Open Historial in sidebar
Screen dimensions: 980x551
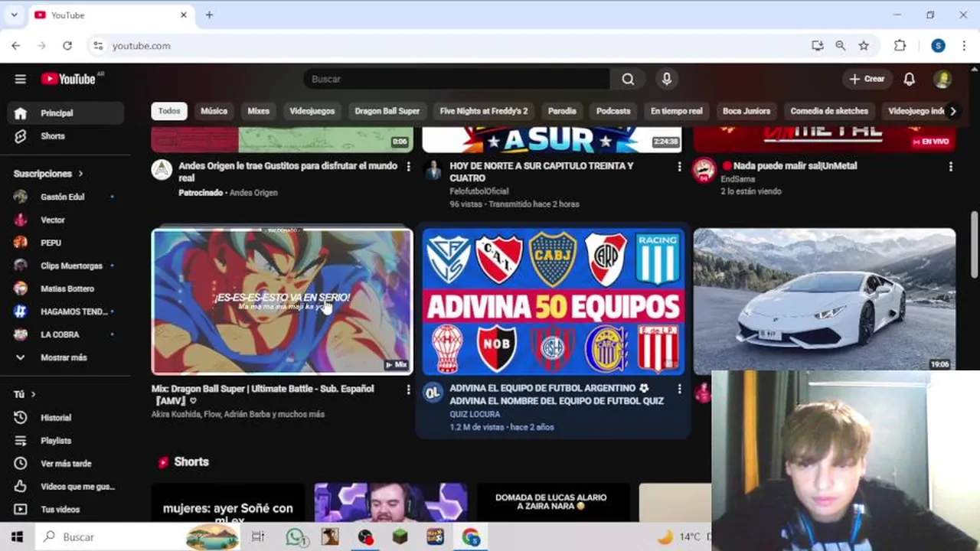click(x=66, y=418)
